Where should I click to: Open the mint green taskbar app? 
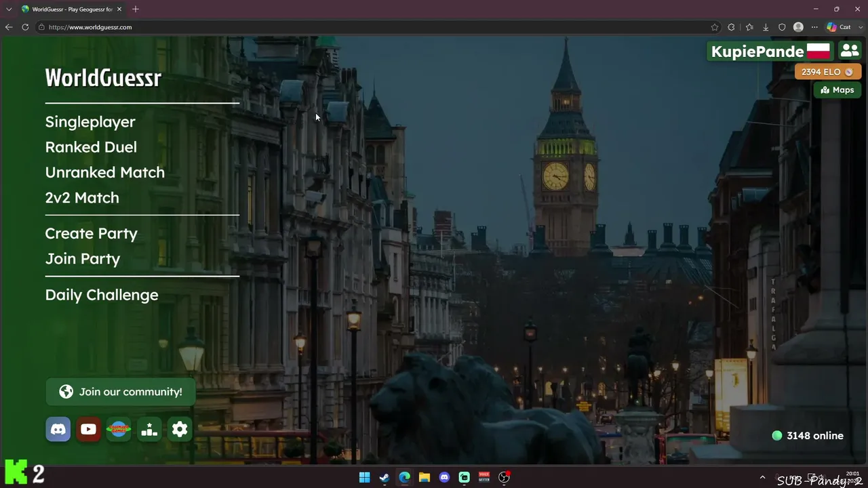point(465,477)
